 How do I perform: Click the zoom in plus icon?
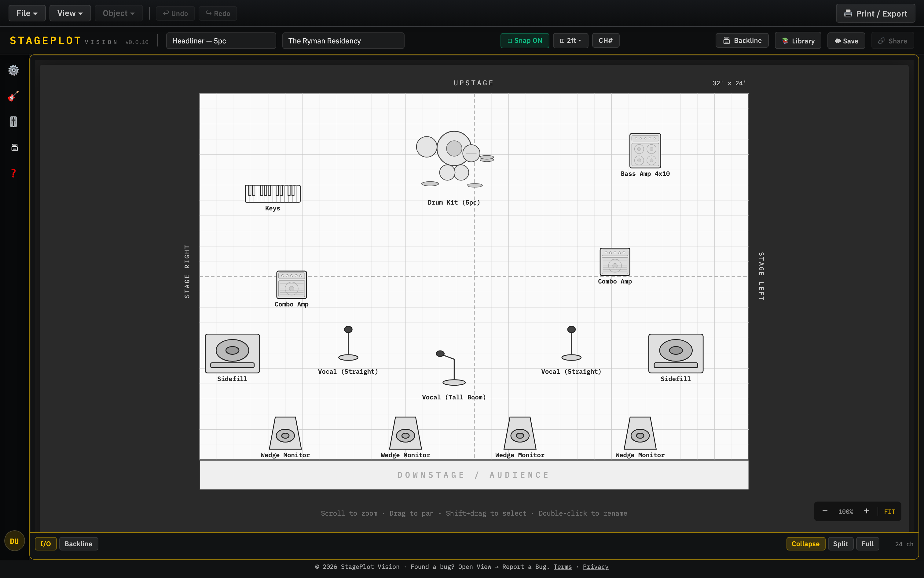(x=866, y=511)
